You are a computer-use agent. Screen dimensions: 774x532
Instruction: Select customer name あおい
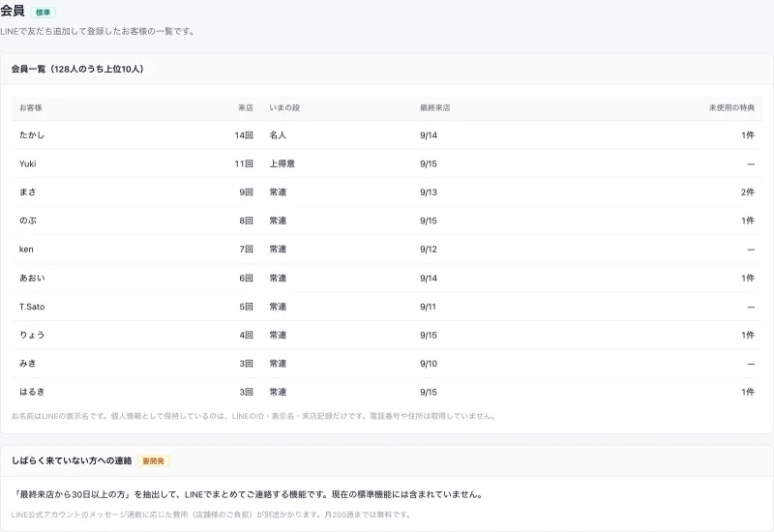click(32, 278)
